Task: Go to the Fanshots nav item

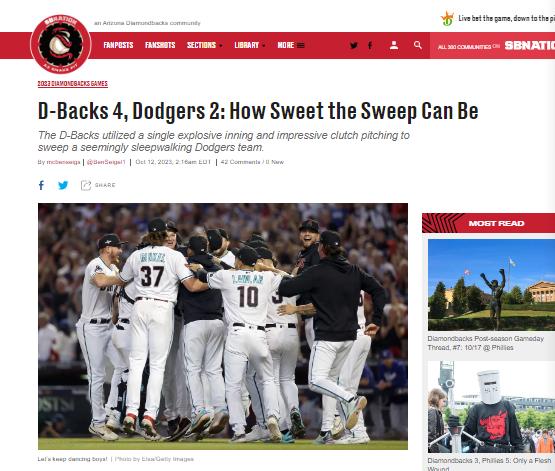Action: [160, 45]
